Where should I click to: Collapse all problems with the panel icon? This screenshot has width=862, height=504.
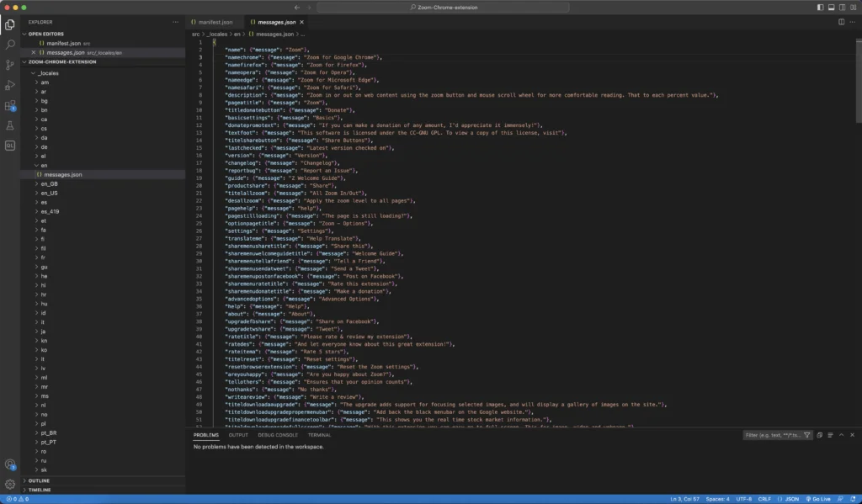(819, 435)
